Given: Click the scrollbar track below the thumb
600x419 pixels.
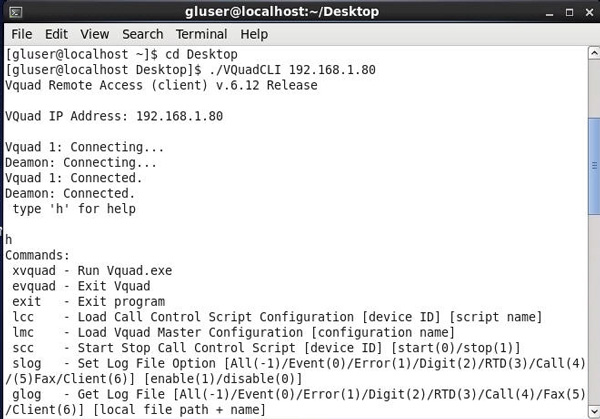Looking at the screenshot, I should (594, 310).
